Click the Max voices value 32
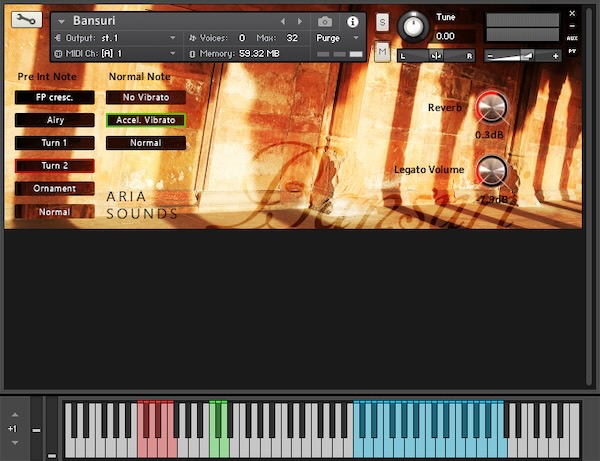This screenshot has height=461, width=600. pyautogui.click(x=292, y=38)
